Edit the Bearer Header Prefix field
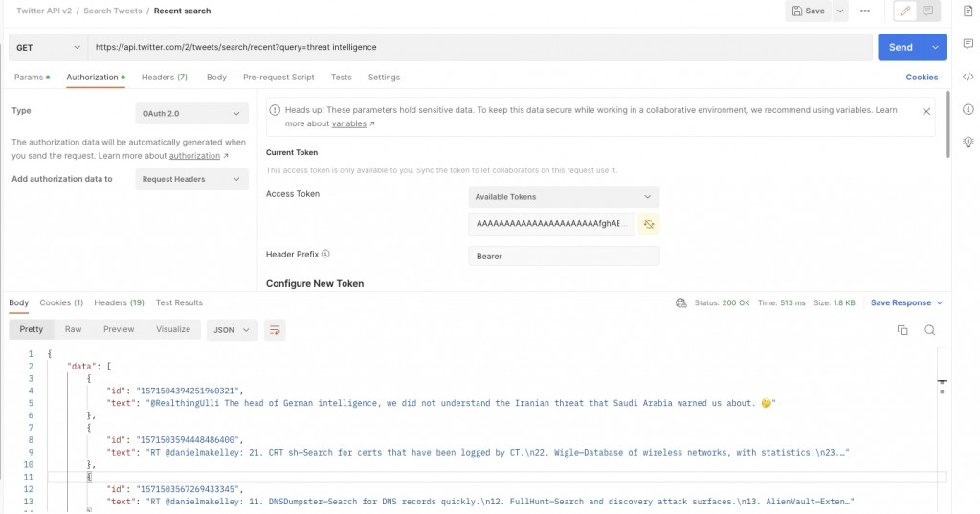The width and height of the screenshot is (980, 514). pos(564,257)
